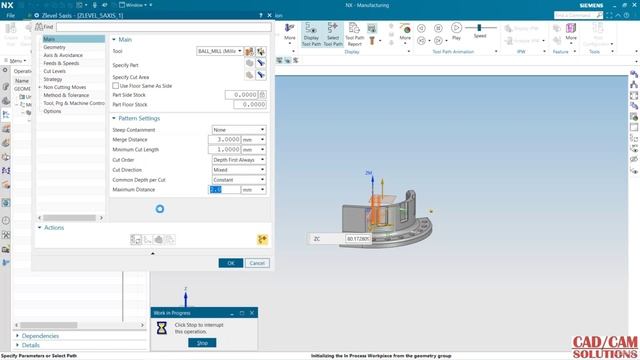The width and height of the screenshot is (640, 360).
Task: Click the dialog help question mark icon
Action: coord(261,15)
